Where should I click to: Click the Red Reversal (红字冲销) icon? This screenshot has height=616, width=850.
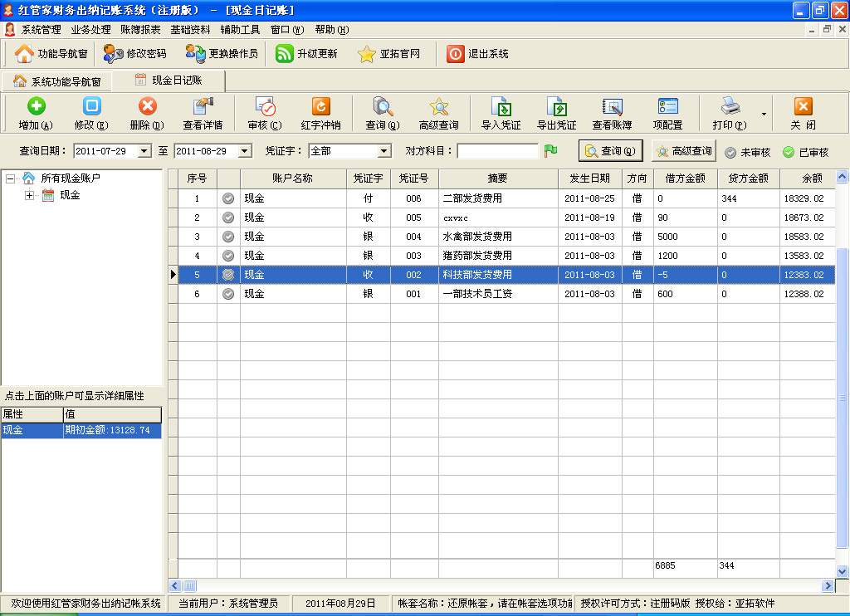pos(321,106)
